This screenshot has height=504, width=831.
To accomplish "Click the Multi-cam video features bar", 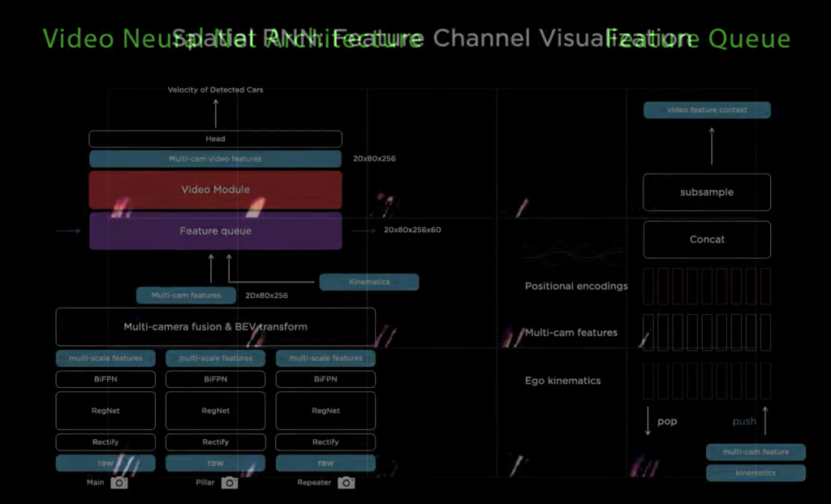I will click(215, 159).
